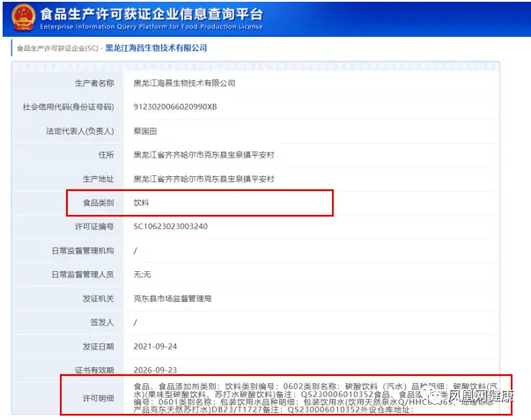Screen dimensions: 531x420
Task: Select the 住所 address value
Action: [x=203, y=155]
